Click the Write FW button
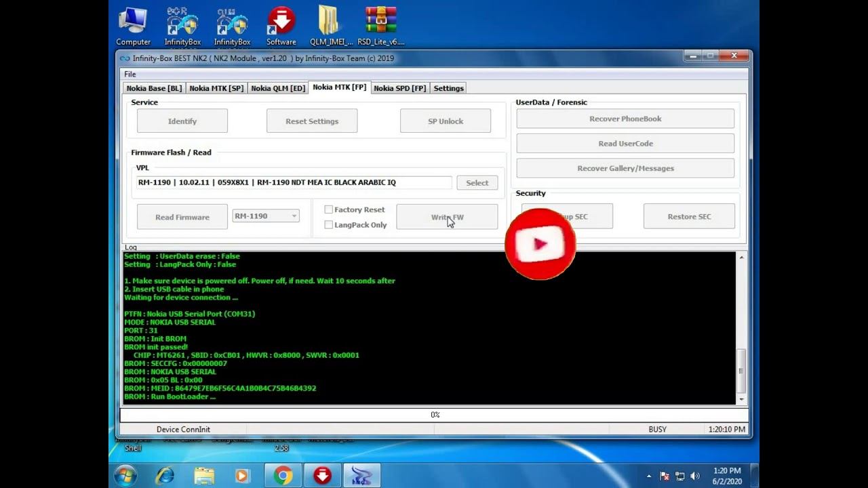 pyautogui.click(x=447, y=217)
